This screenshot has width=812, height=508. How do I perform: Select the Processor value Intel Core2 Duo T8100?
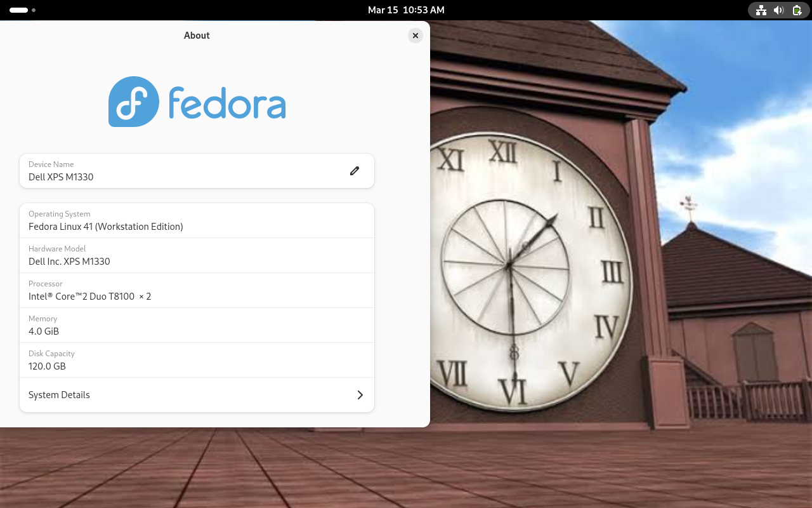pyautogui.click(x=89, y=297)
